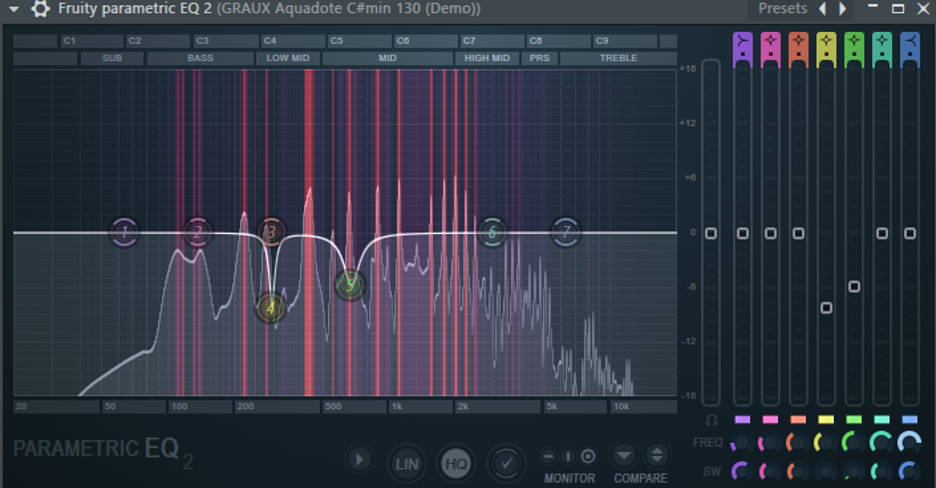The image size is (936, 488).
Task: Click the C7 note marker
Action: [x=469, y=41]
